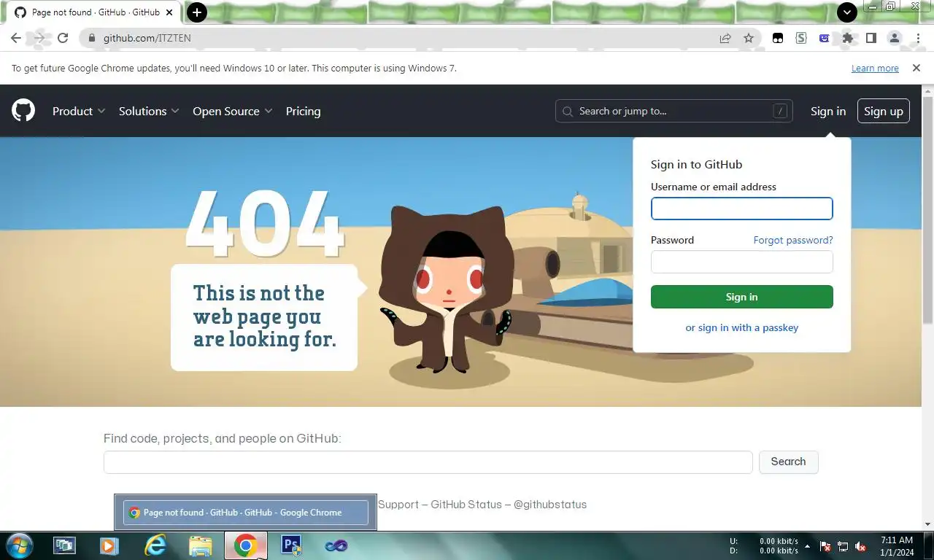Open Internet Explorer from taskbar
Screen dimensions: 934x560
coord(155,545)
